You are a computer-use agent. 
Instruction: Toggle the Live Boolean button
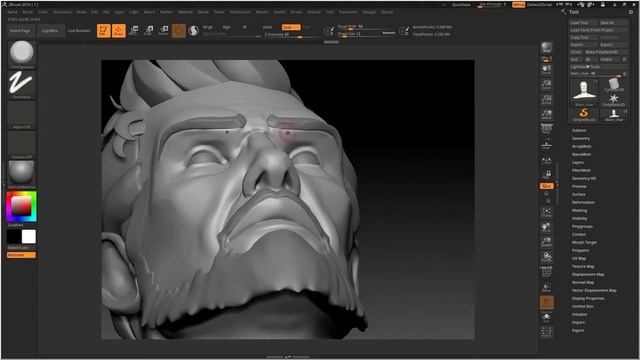pos(79,31)
